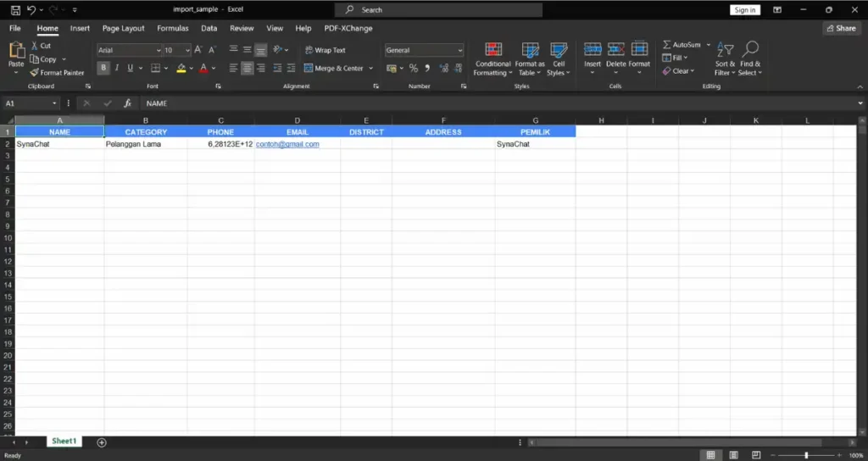The width and height of the screenshot is (868, 461).
Task: Undo the last action
Action: pos(31,10)
